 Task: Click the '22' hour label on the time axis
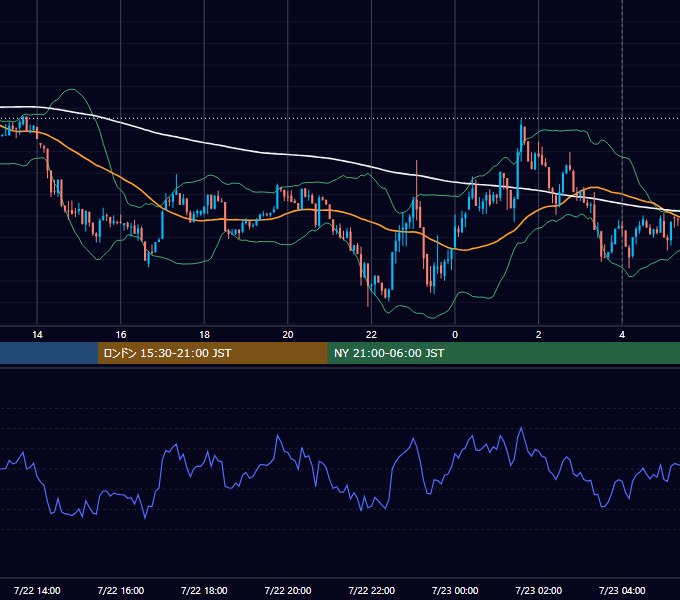[371, 335]
